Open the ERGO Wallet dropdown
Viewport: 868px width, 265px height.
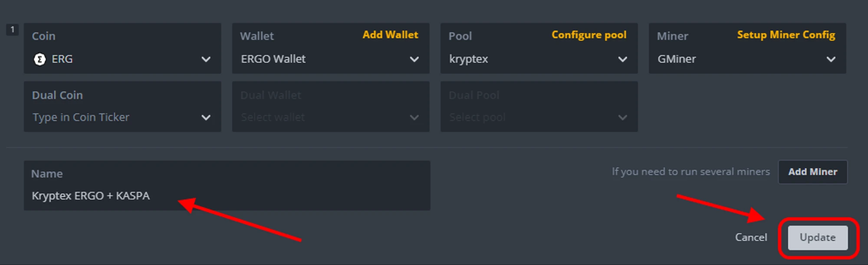[x=330, y=59]
